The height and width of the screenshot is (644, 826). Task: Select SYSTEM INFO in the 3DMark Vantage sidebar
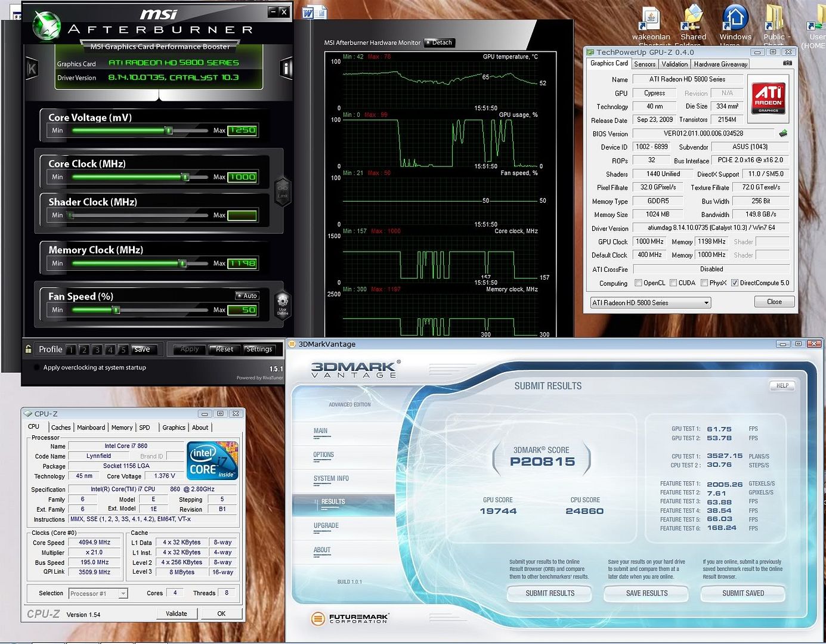pyautogui.click(x=331, y=479)
